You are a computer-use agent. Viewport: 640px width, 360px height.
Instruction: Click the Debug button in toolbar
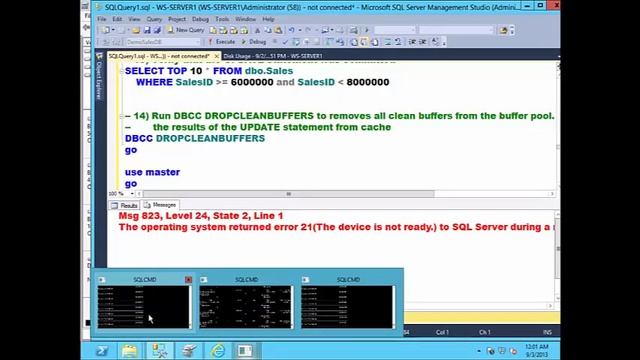(253, 42)
